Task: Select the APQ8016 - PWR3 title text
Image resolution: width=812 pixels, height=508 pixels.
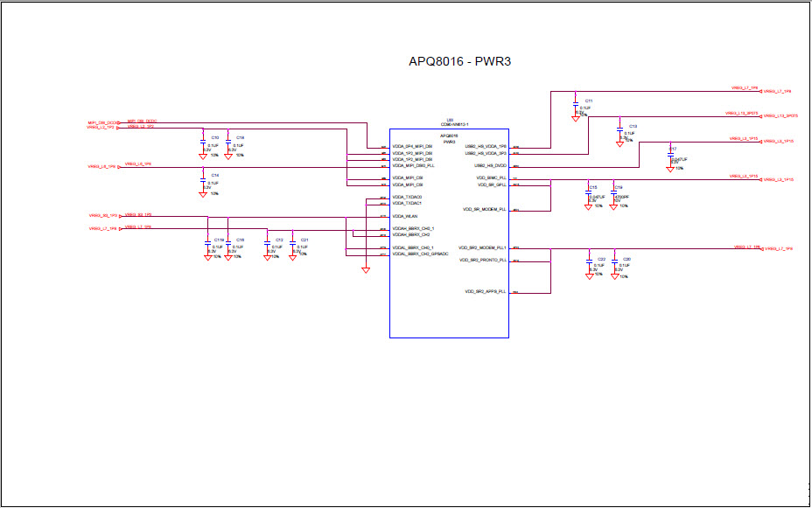Action: pos(459,62)
